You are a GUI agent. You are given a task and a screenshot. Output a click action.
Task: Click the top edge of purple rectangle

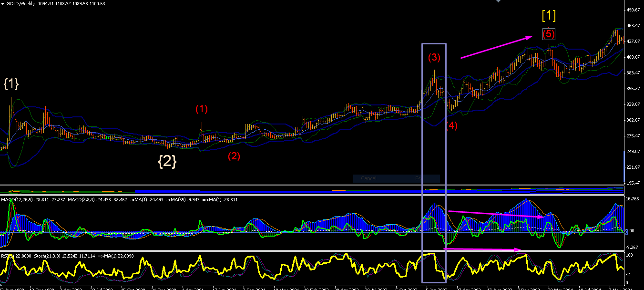click(434, 44)
